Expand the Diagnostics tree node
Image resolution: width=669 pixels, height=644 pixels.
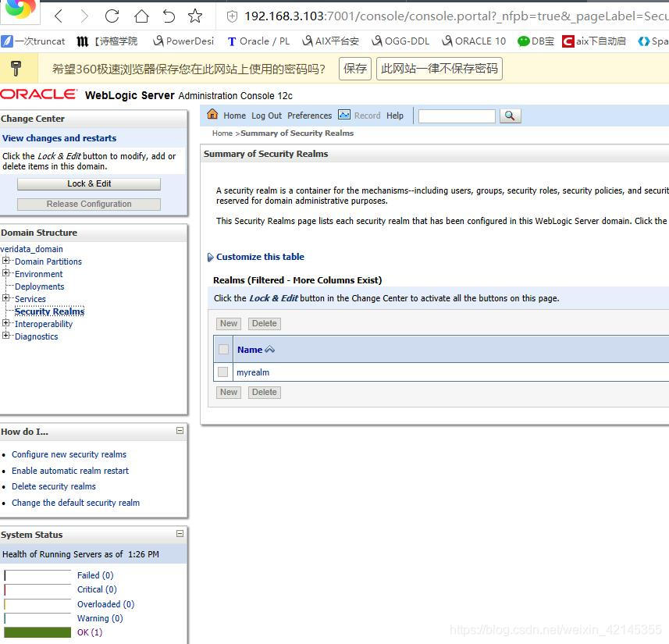coord(5,336)
